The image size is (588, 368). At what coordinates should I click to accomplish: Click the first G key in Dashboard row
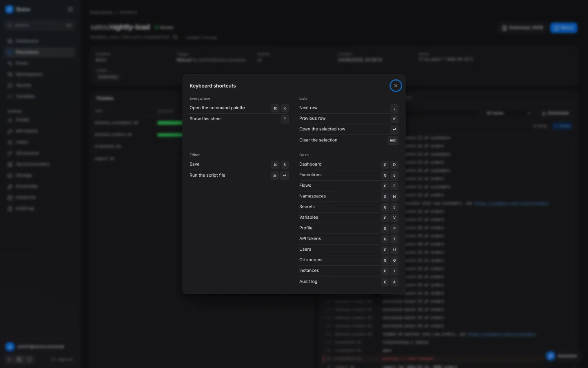[385, 165]
